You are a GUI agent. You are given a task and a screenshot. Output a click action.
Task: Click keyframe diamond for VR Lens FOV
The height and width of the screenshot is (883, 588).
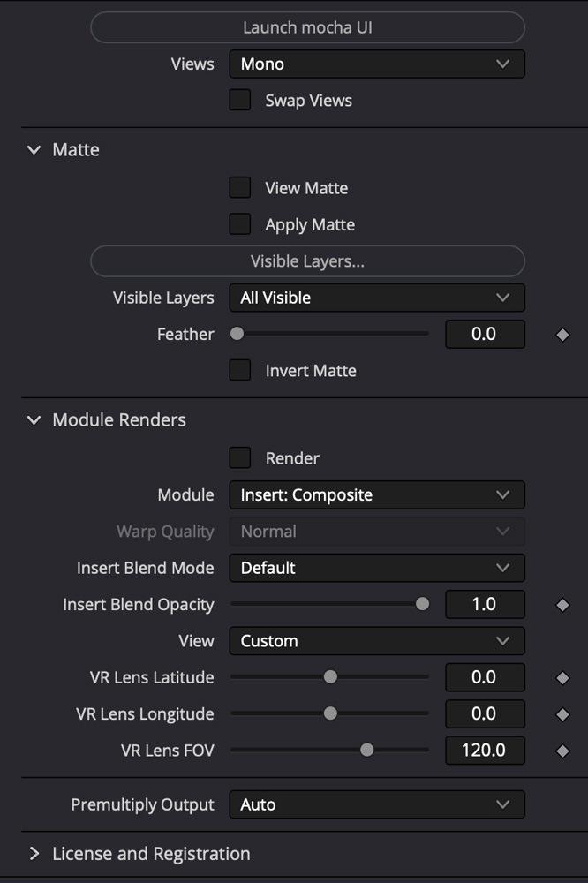pos(562,751)
